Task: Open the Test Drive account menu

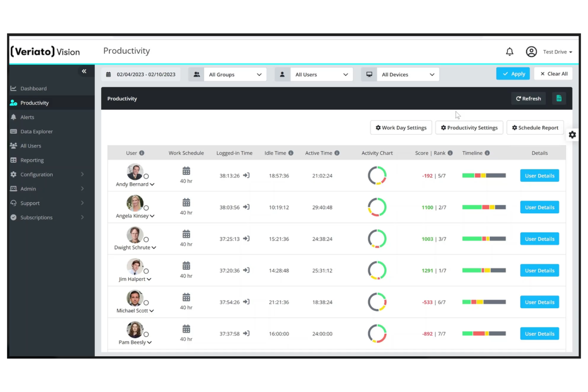Action: pyautogui.click(x=557, y=52)
